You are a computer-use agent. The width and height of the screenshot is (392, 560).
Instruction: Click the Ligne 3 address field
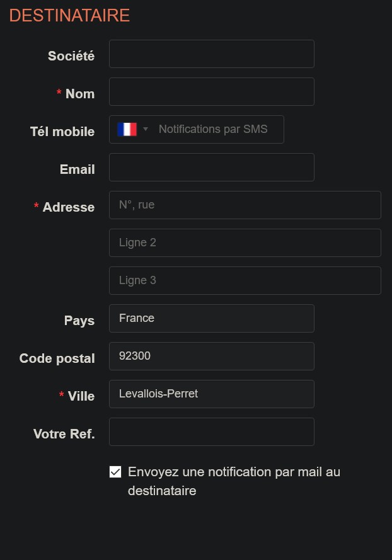point(245,280)
